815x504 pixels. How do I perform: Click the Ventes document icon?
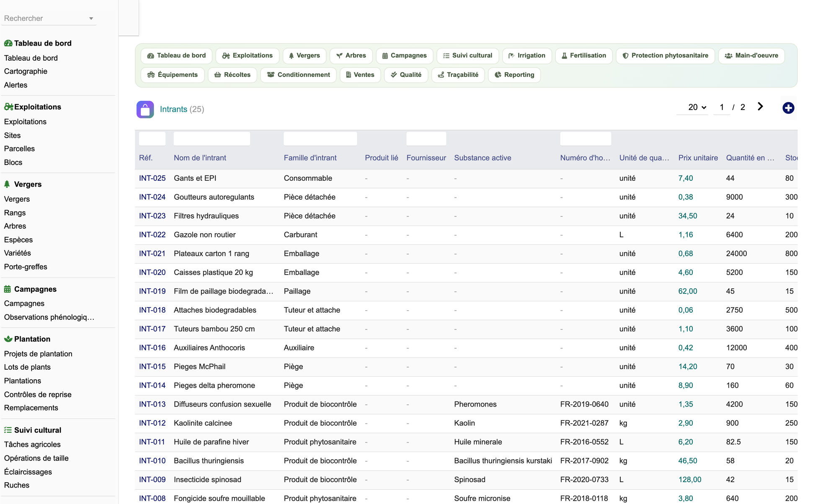(348, 75)
